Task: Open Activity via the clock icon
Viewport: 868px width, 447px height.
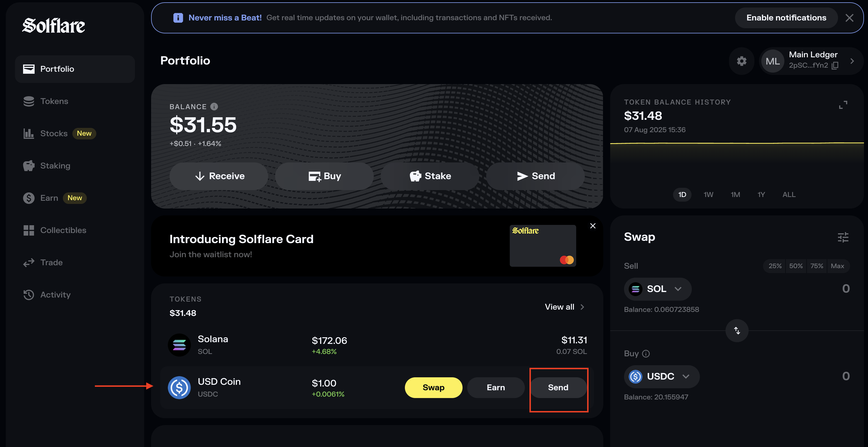Action: coord(29,295)
